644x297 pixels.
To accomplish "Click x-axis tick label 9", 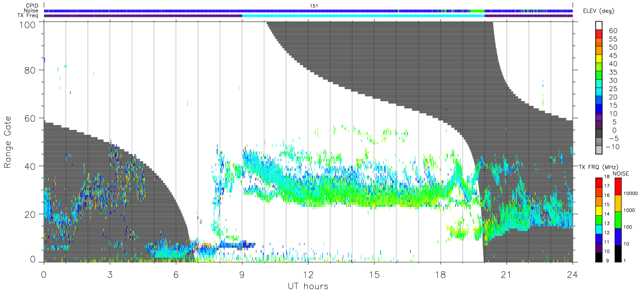I will click(x=242, y=274).
